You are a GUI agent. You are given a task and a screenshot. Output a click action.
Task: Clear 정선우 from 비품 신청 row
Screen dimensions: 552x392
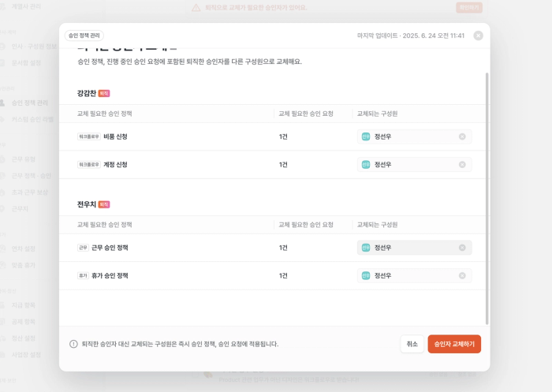(462, 136)
